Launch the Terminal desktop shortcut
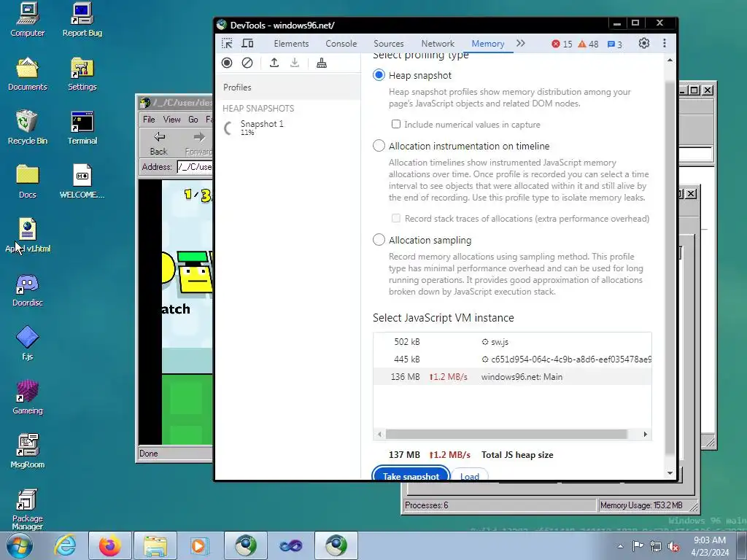 point(82,128)
